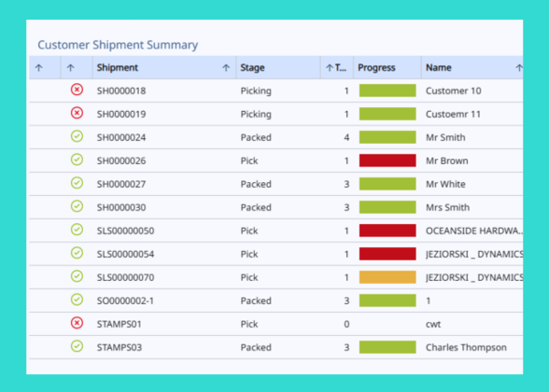Click the green progress bar for Charles Thompson
Screen dimensions: 549x392
coord(387,347)
